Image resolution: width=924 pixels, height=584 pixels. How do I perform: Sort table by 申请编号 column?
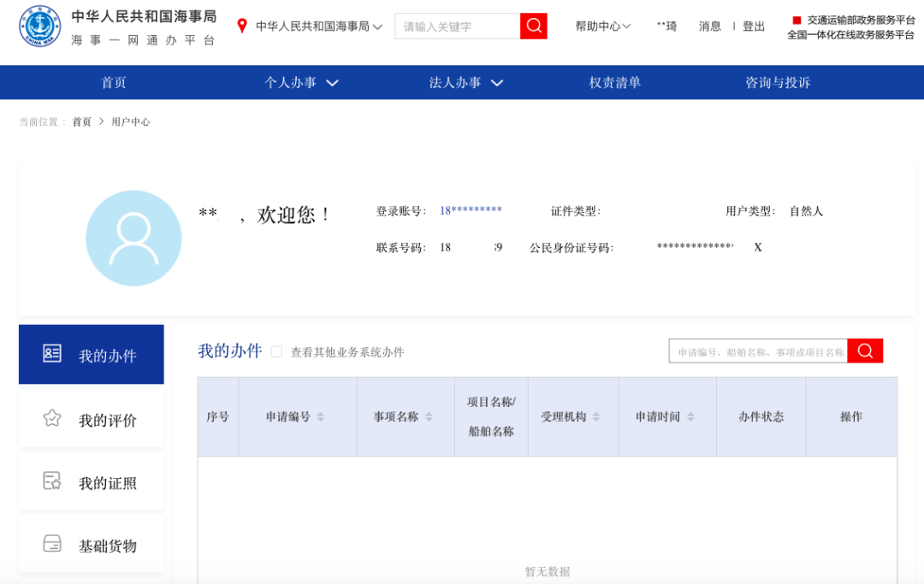tap(320, 417)
